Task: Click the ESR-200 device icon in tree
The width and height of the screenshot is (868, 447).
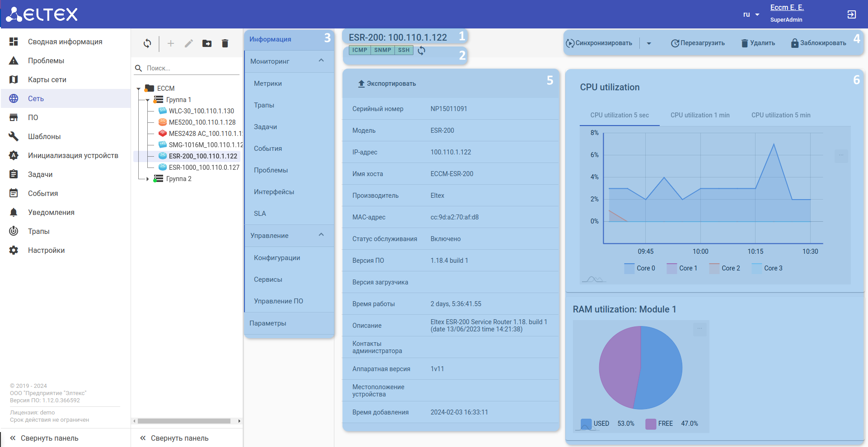Action: 163,156
